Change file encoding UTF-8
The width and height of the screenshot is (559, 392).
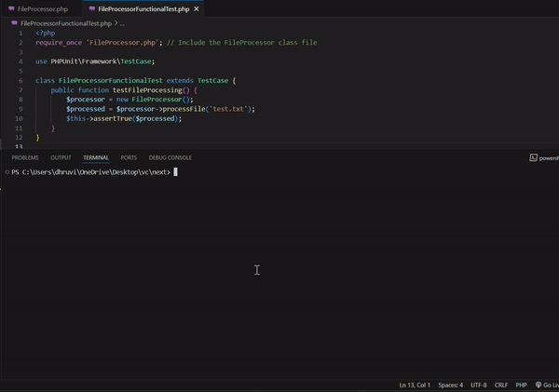[479, 385]
